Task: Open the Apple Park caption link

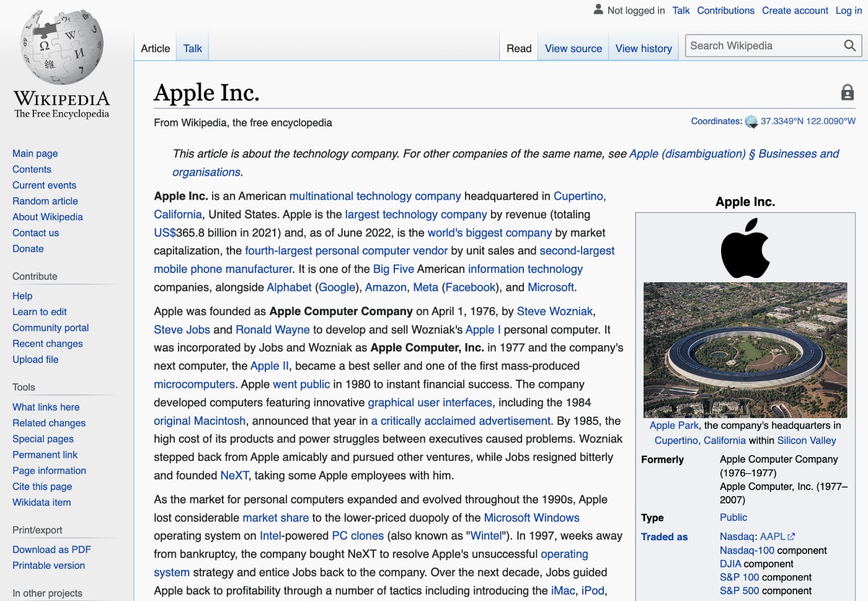Action: 674,425
